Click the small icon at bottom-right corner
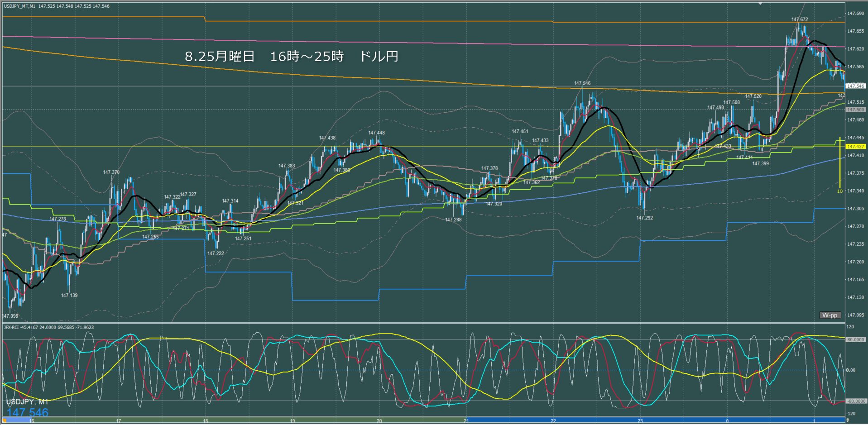 (x=847, y=420)
